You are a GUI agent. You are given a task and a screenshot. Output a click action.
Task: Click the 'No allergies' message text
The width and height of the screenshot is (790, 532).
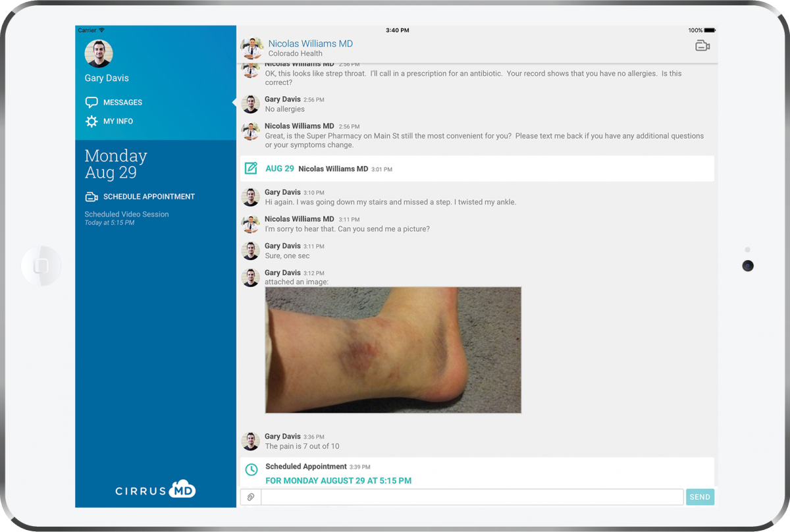(284, 109)
